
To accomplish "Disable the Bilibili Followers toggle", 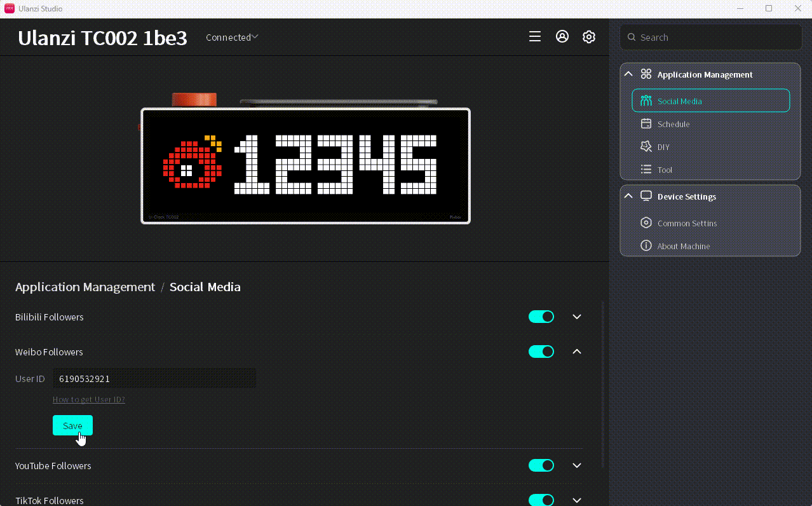I will 541,317.
